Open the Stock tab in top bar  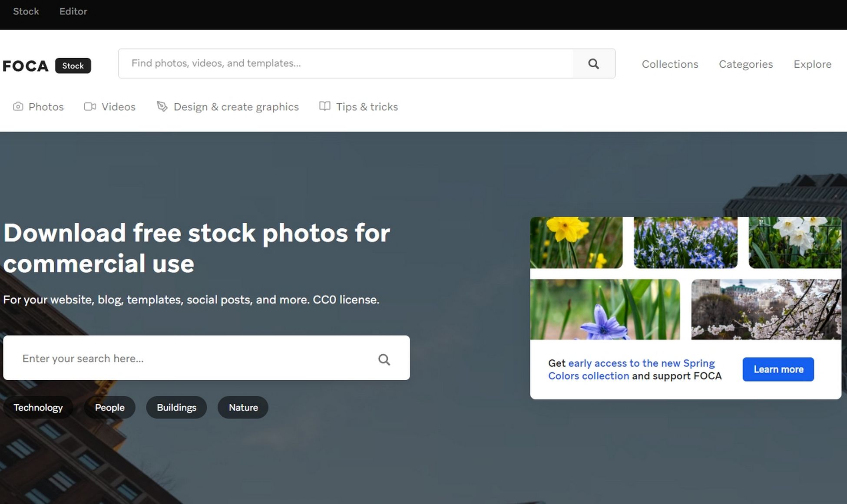26,11
